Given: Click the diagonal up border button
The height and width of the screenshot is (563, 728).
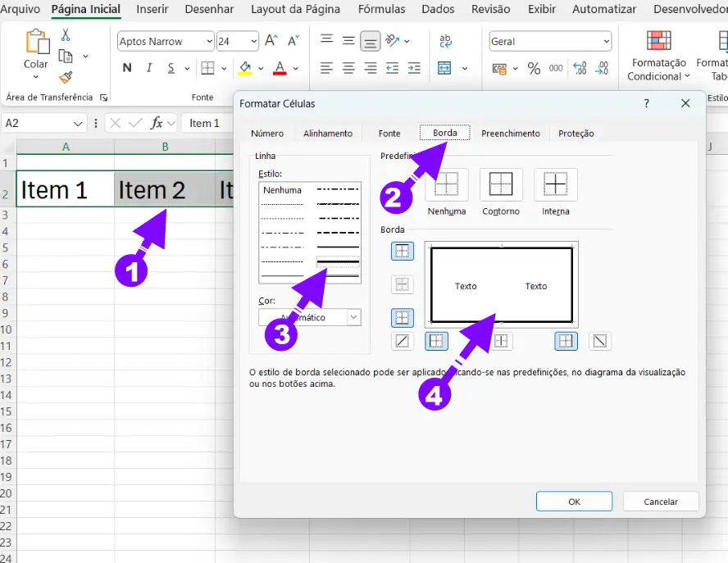Looking at the screenshot, I should pos(403,341).
